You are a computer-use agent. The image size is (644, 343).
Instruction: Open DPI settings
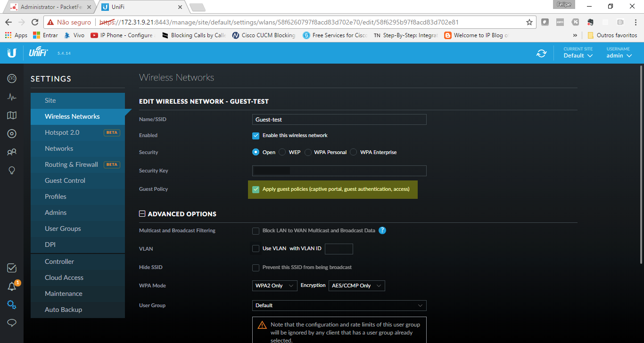tap(78, 245)
